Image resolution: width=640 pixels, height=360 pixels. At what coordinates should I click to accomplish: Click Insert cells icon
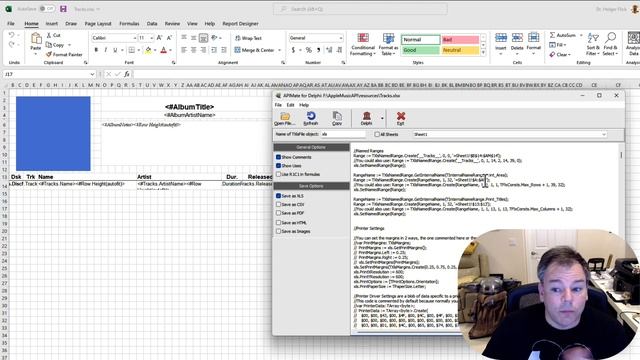(501, 38)
